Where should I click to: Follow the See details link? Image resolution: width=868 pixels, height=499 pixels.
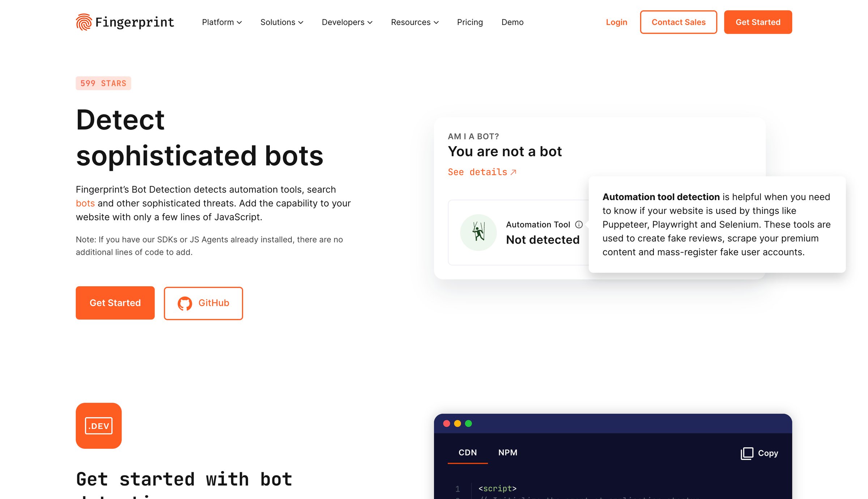(x=482, y=172)
